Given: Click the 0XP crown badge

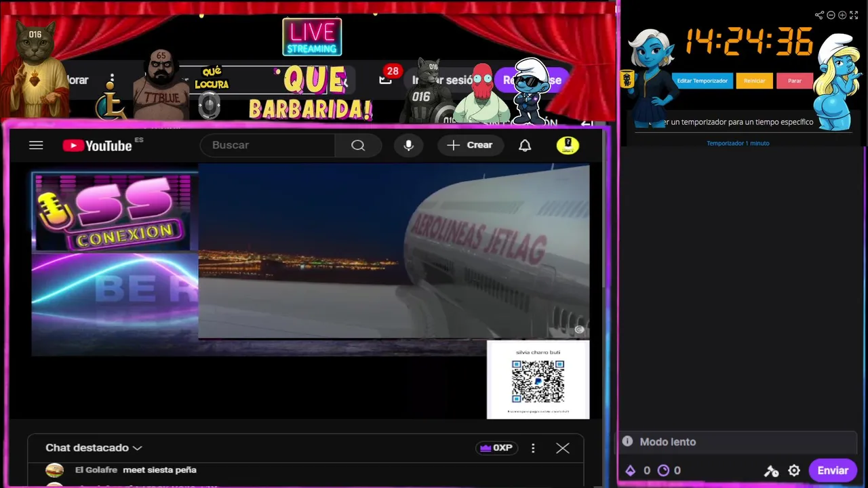Looking at the screenshot, I should pos(496,448).
